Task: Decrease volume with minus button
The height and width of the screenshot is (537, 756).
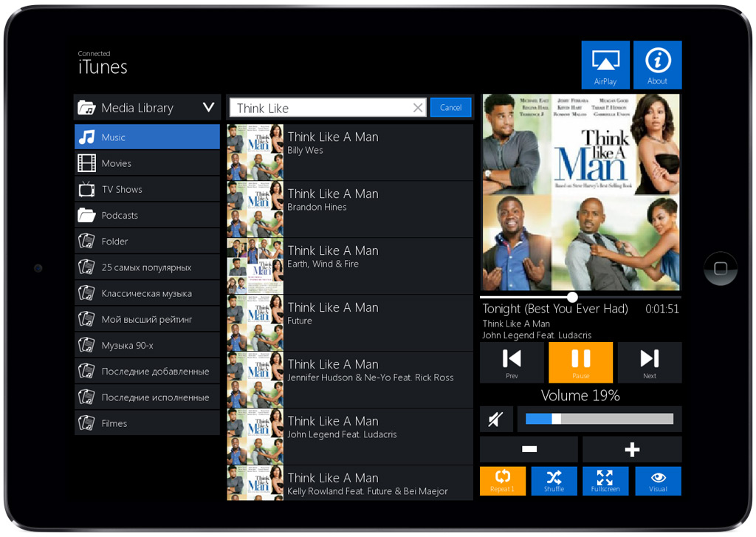Action: (x=529, y=449)
